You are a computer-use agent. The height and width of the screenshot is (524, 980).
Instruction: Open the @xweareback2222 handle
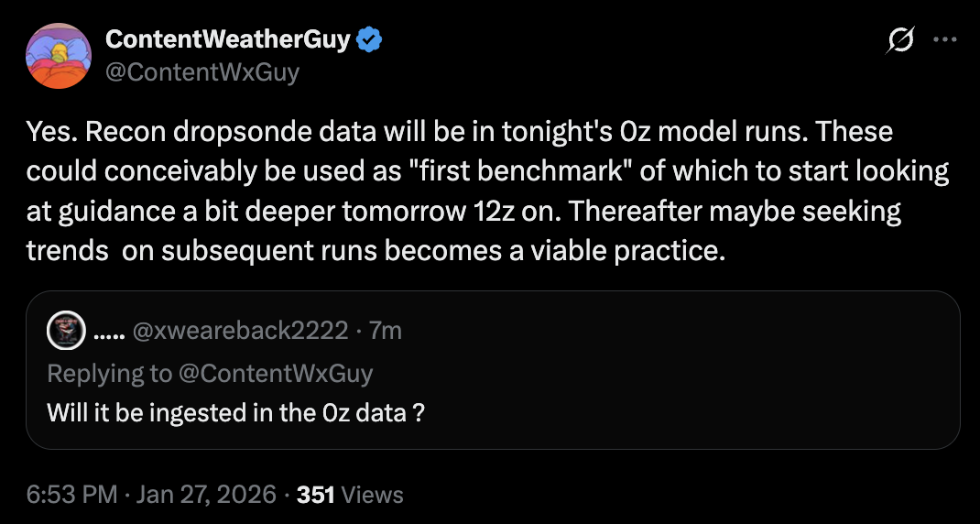click(241, 331)
